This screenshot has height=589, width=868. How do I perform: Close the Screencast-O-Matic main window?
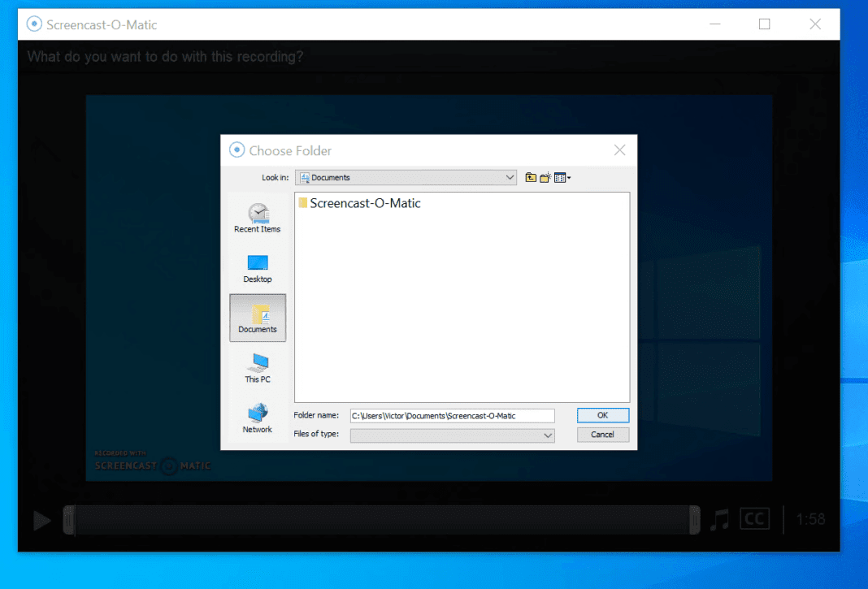(x=815, y=24)
